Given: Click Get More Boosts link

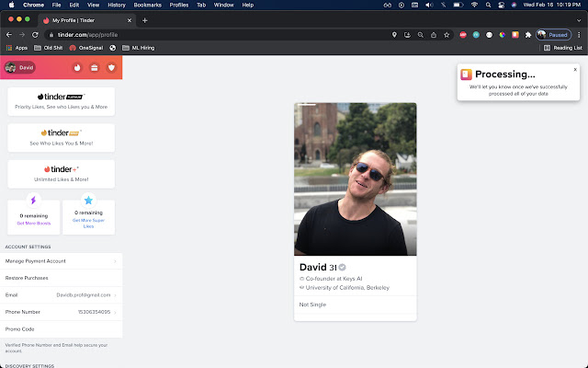Looking at the screenshot, I should click(x=34, y=223).
